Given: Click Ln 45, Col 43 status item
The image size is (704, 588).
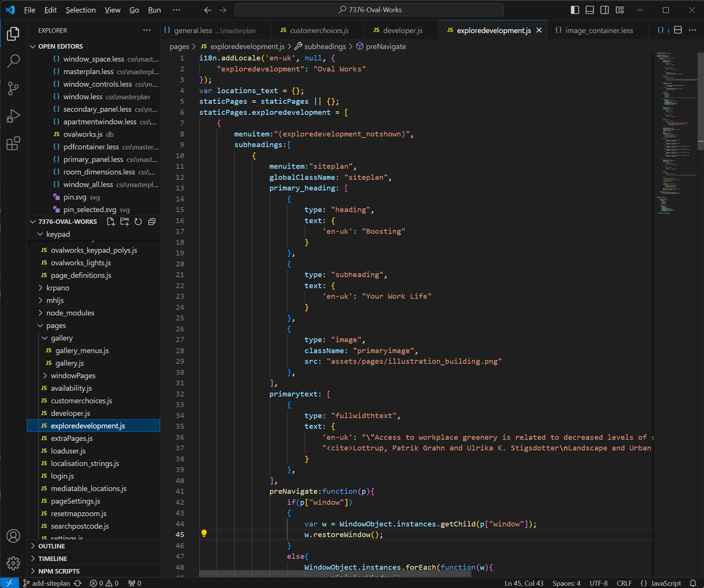Looking at the screenshot, I should [524, 583].
